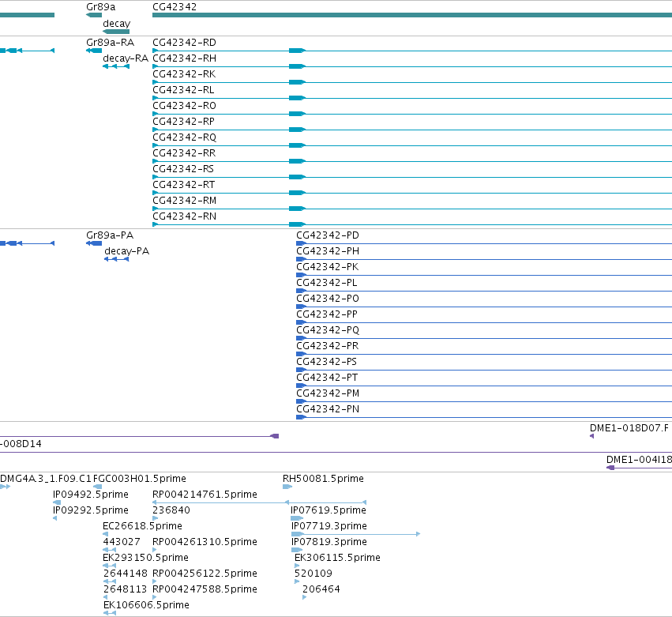Select EST EK106606.5prime
The height and width of the screenshot is (617, 672).
pos(146,605)
